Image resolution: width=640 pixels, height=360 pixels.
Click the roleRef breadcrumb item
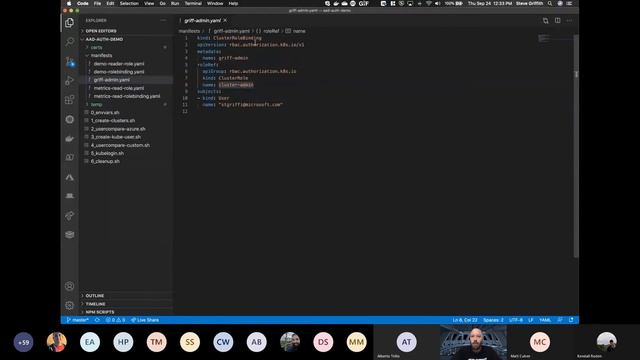click(268, 31)
